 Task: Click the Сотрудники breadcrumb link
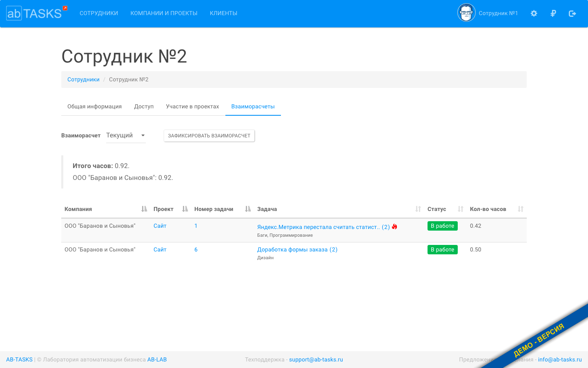pyautogui.click(x=83, y=79)
